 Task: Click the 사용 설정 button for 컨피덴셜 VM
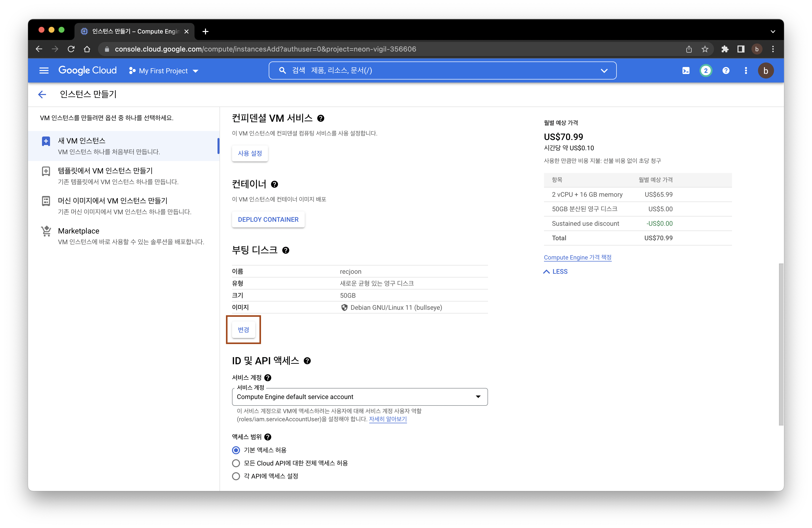(x=249, y=153)
